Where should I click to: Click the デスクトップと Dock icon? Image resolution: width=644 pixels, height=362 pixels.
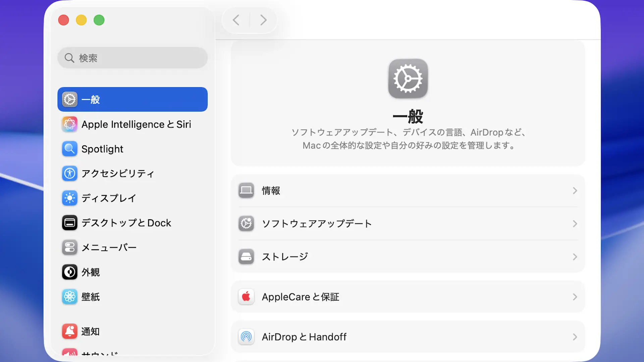click(69, 223)
